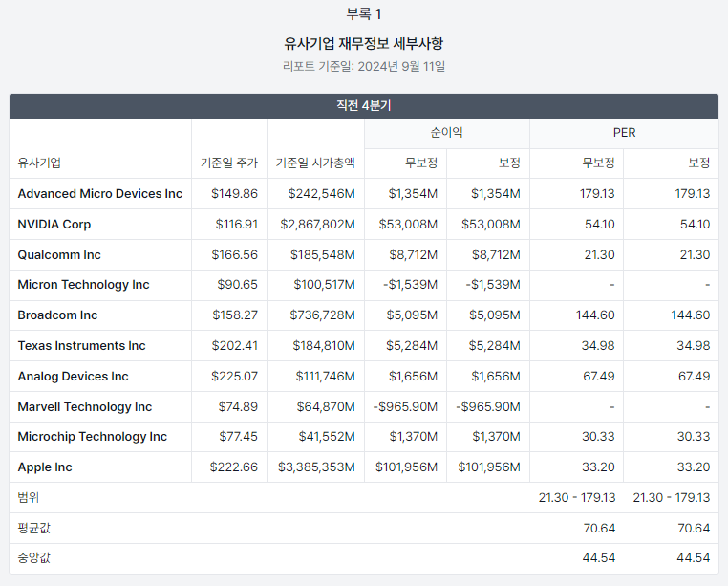Click NVIDIA's $2,867,802M market cap value
Screen dimensions: 728x586
317,225
